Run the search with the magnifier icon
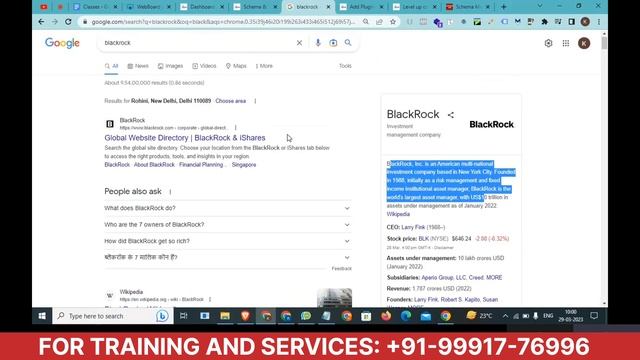640x360 pixels. coord(348,42)
